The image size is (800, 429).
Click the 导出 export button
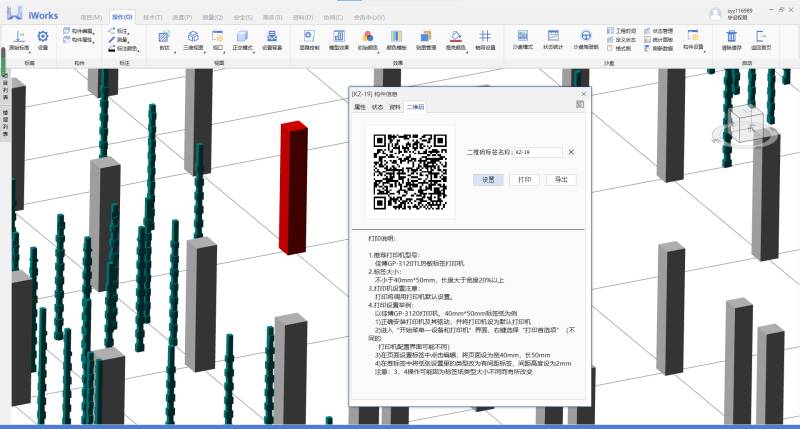click(561, 180)
